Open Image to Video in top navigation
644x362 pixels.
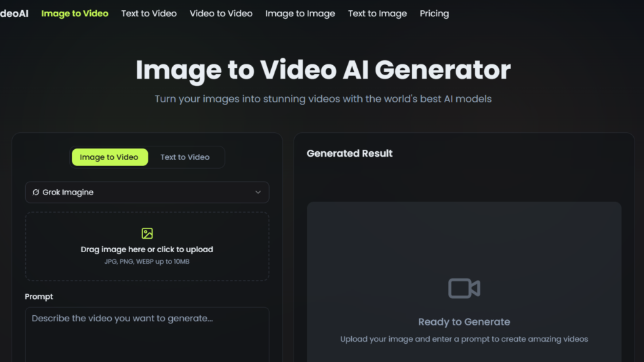pyautogui.click(x=75, y=14)
